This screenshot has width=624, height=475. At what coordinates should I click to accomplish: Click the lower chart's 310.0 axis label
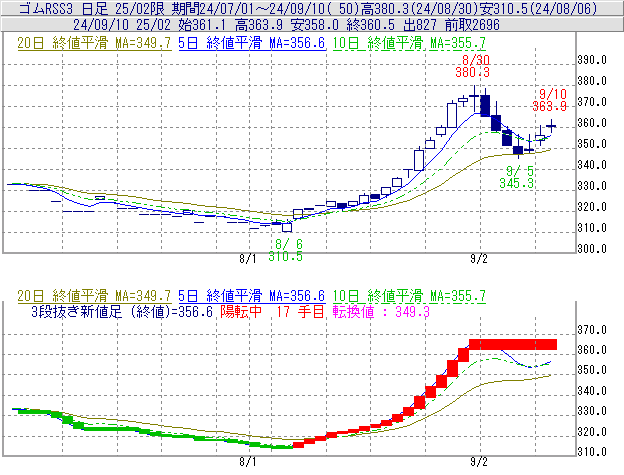click(592, 452)
